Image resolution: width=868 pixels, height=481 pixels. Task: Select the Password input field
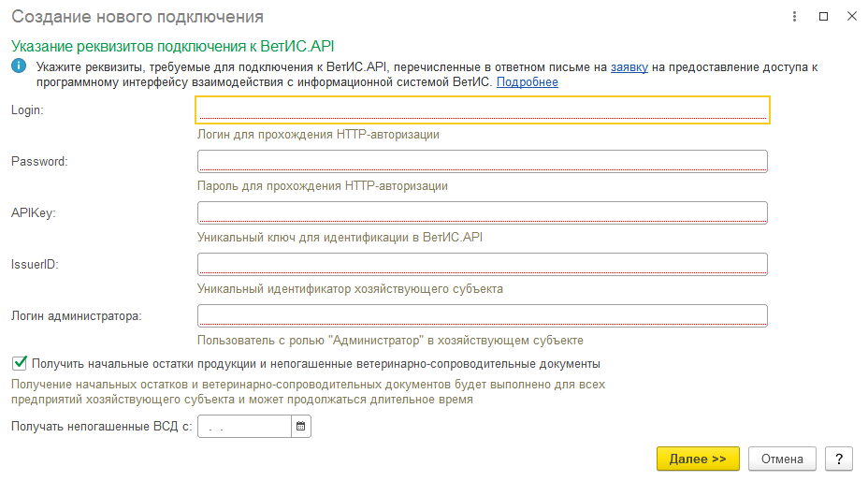(482, 161)
